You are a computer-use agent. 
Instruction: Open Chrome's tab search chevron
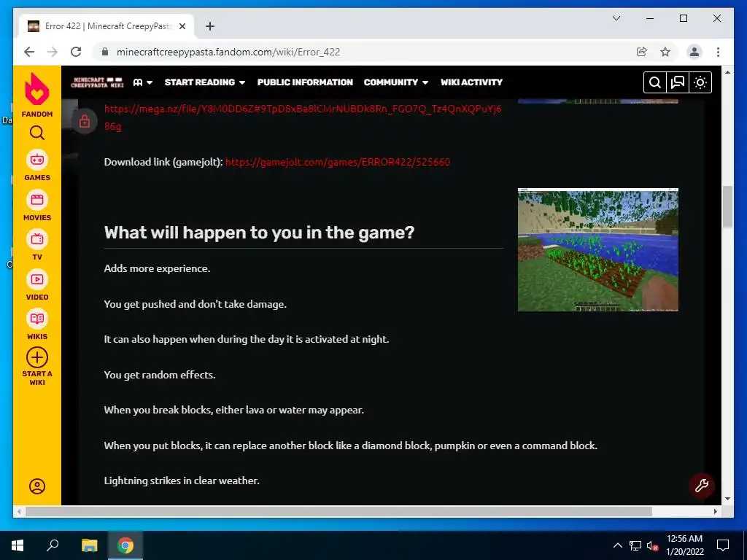point(616,18)
